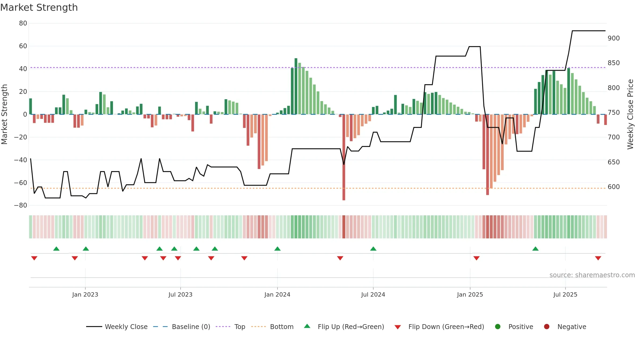Viewport: 644px width, 362px height.
Task: Click the orange dotted Bottom legend sample
Action: (x=259, y=327)
